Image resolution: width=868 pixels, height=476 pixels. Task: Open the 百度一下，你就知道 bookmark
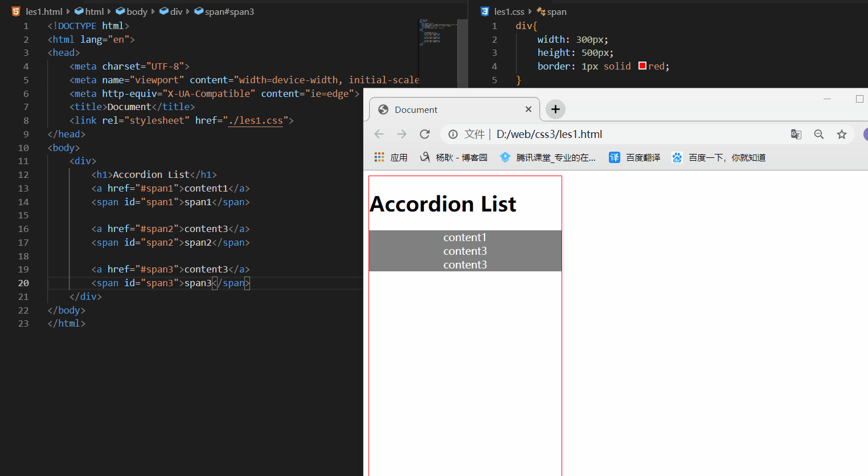click(719, 158)
